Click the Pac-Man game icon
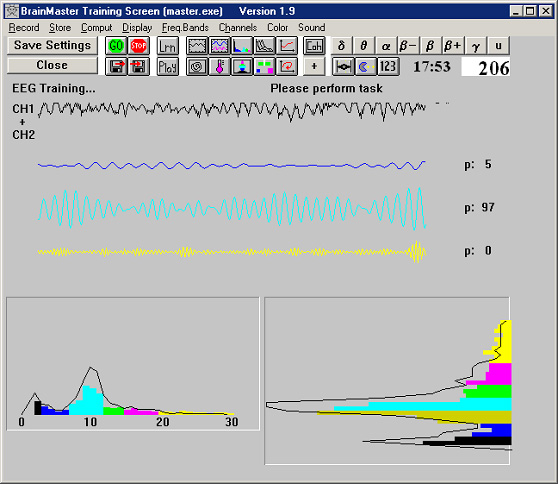 pyautogui.click(x=365, y=66)
